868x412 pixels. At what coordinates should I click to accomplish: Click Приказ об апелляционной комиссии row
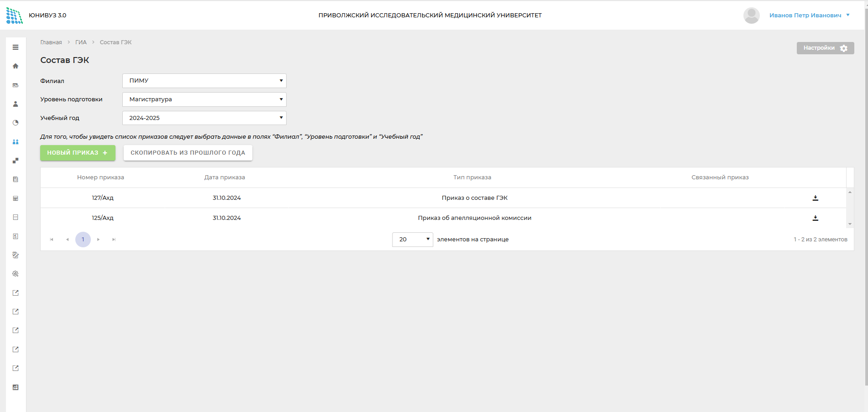475,218
